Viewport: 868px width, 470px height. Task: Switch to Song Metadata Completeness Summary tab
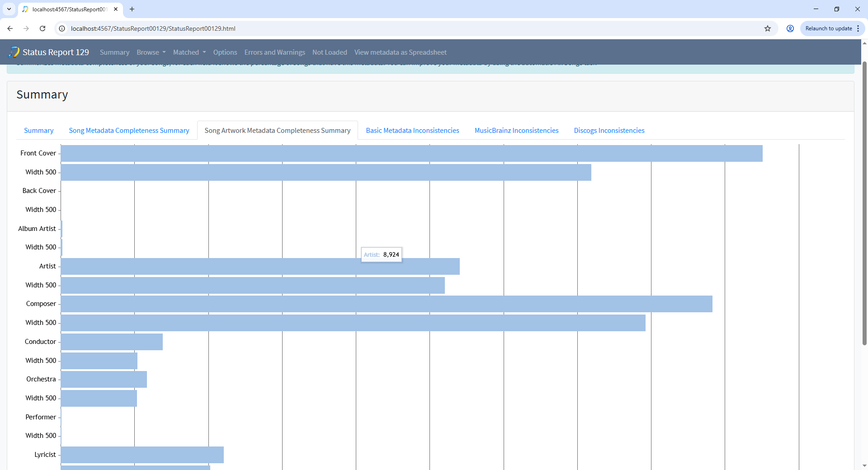[129, 131]
